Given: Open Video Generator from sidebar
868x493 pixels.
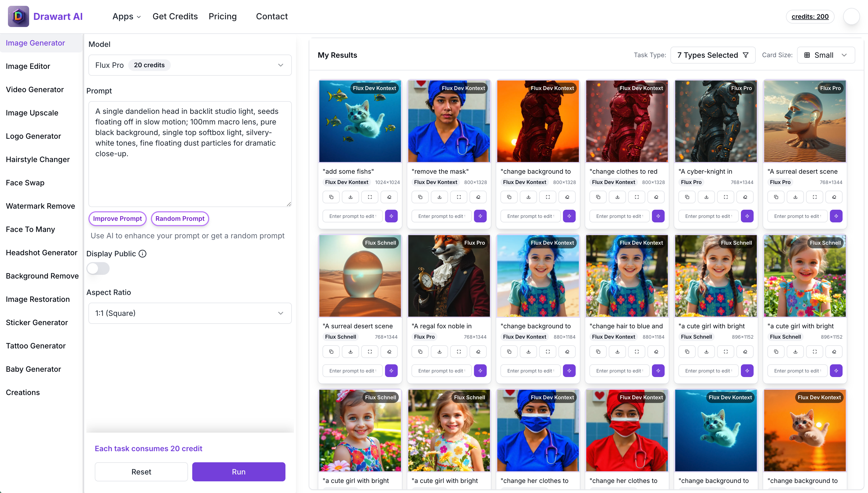Looking at the screenshot, I should click(x=35, y=89).
